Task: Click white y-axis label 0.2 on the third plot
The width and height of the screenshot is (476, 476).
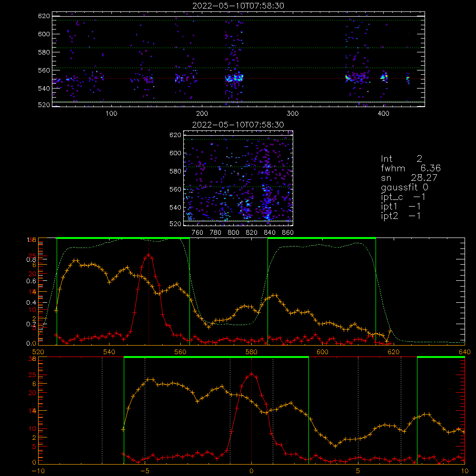Action: (31, 324)
